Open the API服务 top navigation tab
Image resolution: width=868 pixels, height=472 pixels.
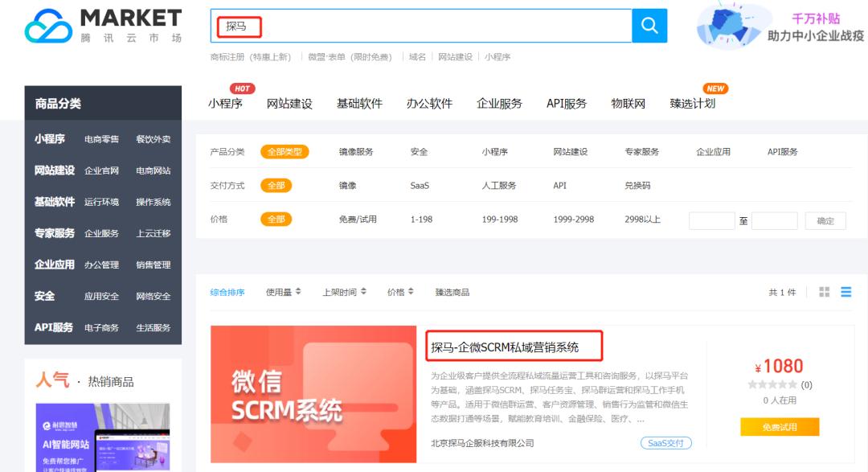(567, 104)
